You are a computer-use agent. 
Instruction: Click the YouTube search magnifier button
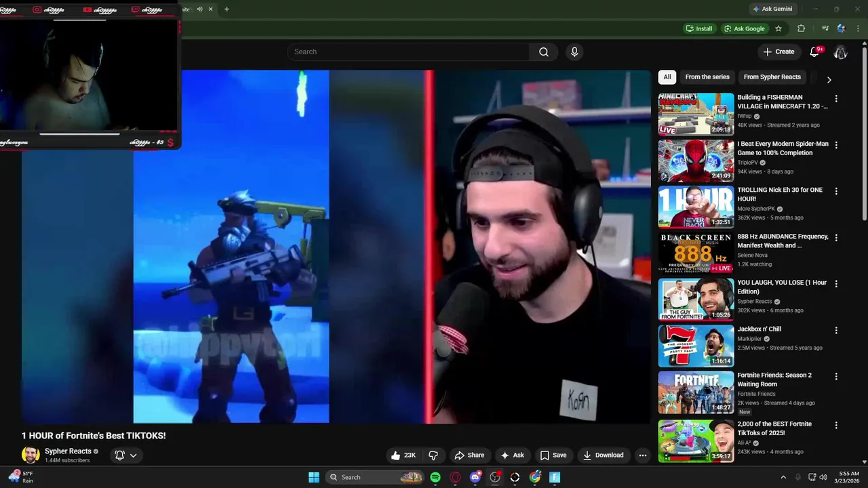pos(544,52)
